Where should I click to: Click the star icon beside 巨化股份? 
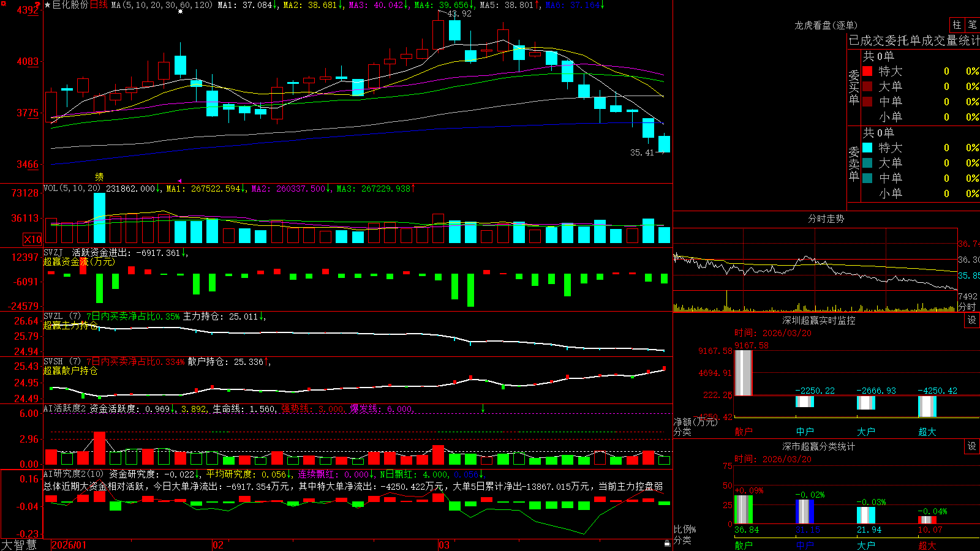(48, 5)
